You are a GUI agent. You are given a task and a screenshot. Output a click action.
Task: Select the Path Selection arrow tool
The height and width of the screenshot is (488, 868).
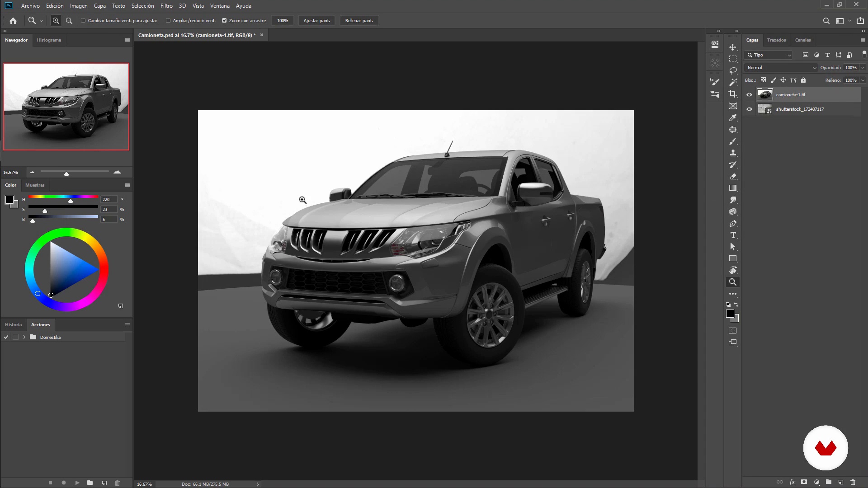pyautogui.click(x=733, y=247)
